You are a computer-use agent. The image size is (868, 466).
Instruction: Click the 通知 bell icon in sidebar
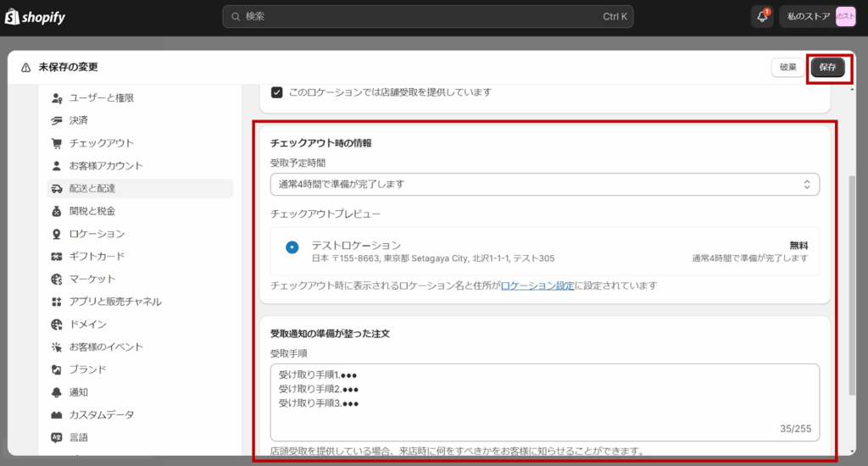57,393
